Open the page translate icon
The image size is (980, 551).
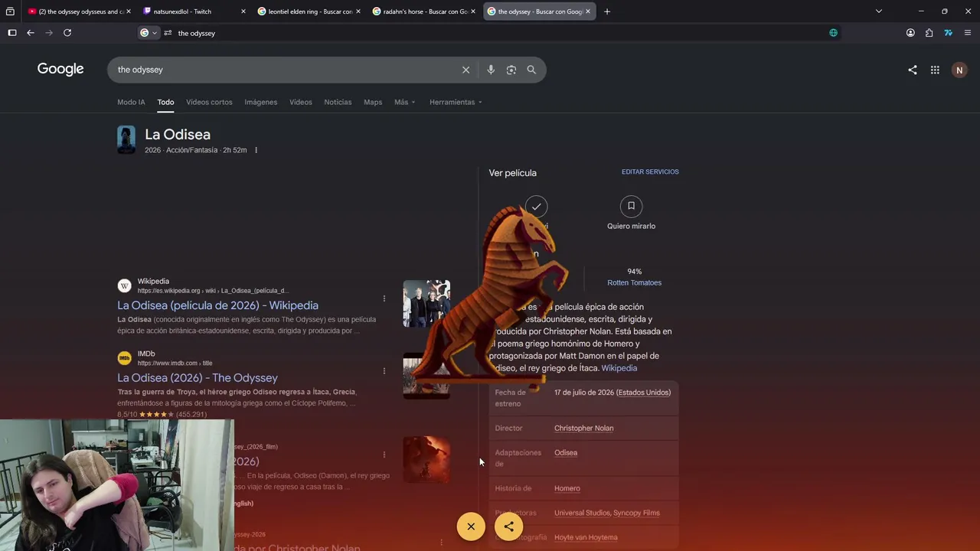pyautogui.click(x=833, y=33)
